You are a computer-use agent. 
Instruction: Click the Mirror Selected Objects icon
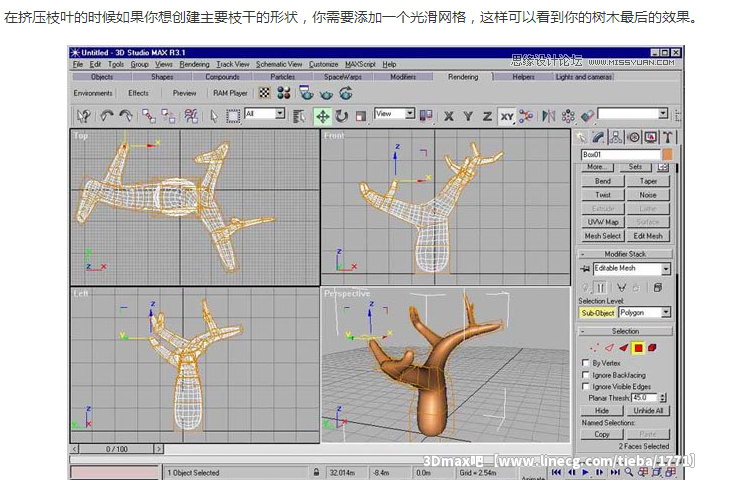click(x=548, y=116)
